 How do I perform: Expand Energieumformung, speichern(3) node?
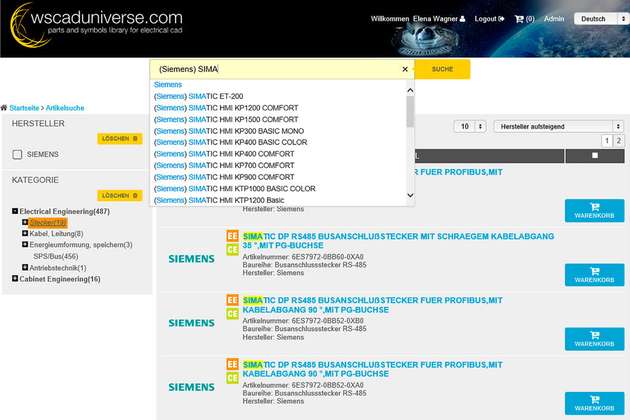click(25, 244)
